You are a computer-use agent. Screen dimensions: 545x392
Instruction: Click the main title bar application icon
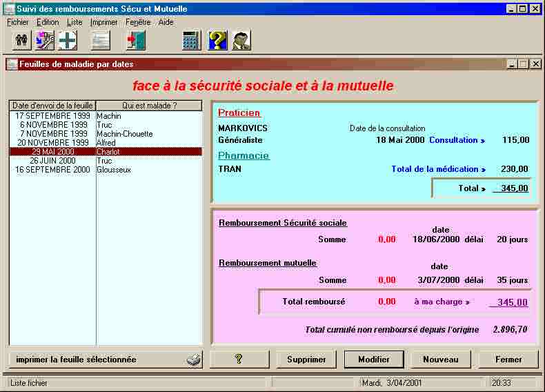10,9
